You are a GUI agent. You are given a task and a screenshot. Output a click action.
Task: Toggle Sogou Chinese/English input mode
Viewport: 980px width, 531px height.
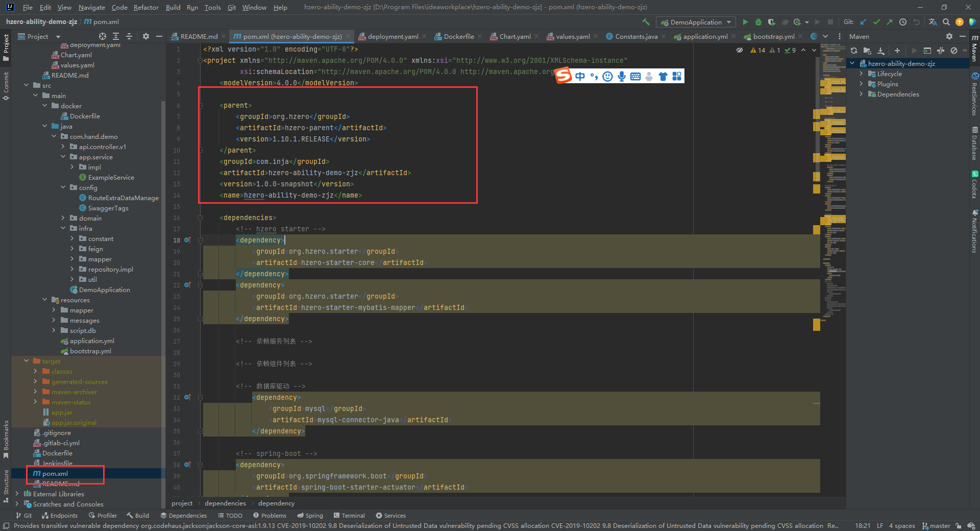coord(580,76)
